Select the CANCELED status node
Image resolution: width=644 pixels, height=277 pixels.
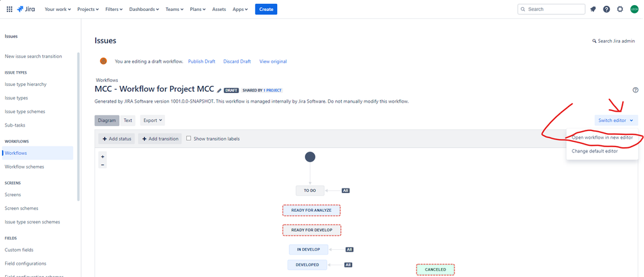click(x=435, y=270)
